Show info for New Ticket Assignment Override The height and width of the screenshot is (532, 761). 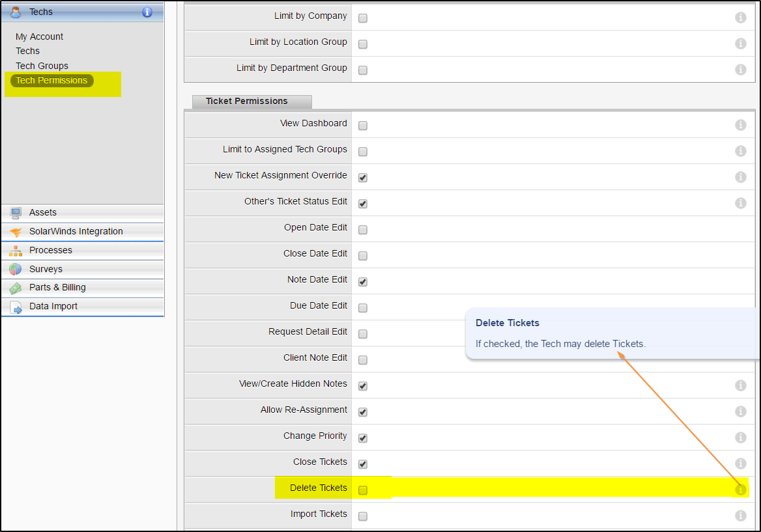click(x=740, y=177)
